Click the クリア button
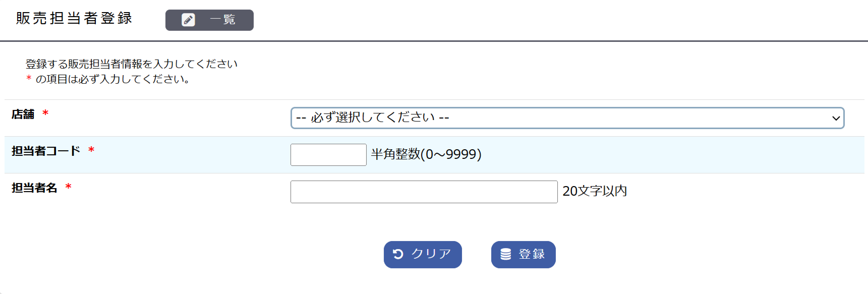 click(423, 255)
